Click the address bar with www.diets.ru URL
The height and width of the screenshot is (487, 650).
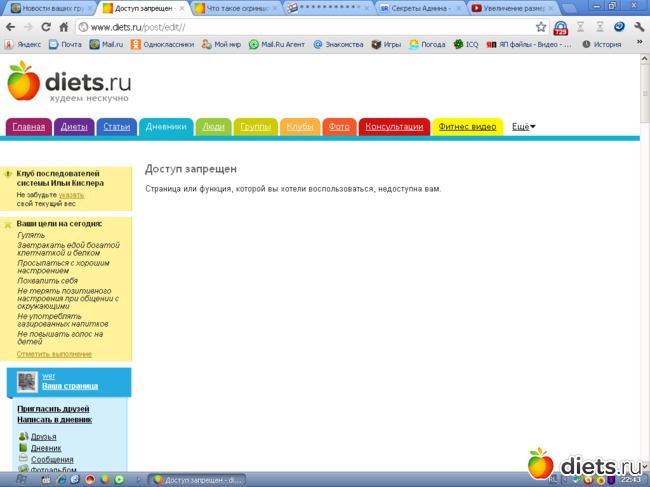coord(300,27)
